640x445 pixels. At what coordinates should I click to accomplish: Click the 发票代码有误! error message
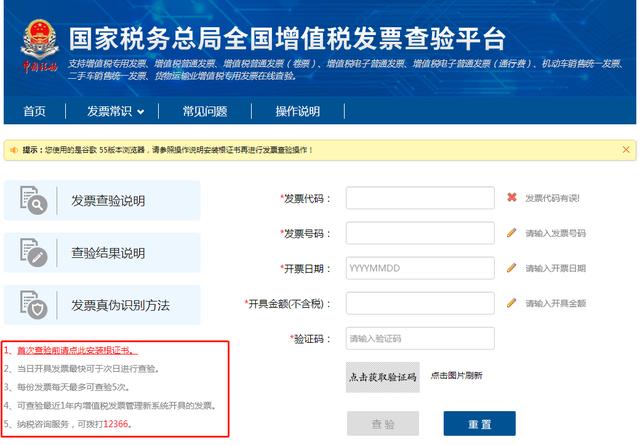click(x=552, y=198)
